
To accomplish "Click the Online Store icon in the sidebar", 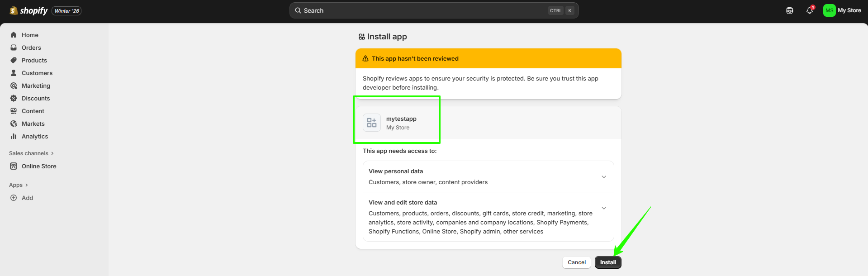I will click(x=14, y=166).
